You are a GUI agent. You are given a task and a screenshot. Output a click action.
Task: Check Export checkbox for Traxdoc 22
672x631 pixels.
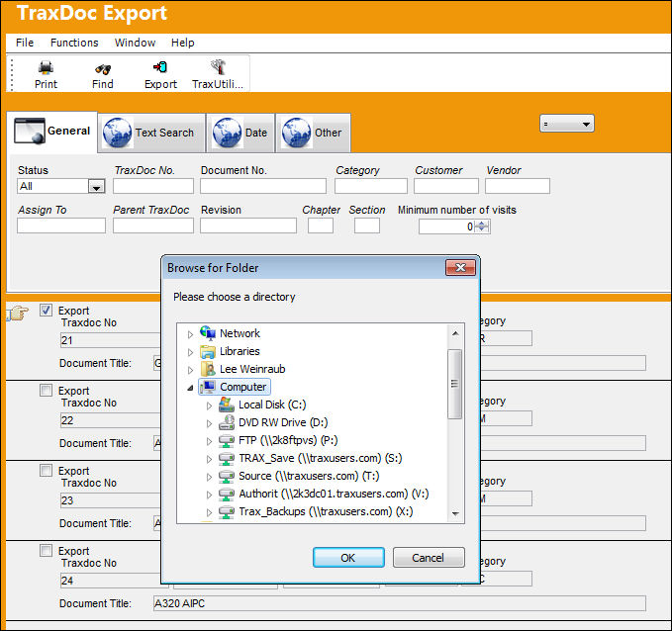click(46, 391)
